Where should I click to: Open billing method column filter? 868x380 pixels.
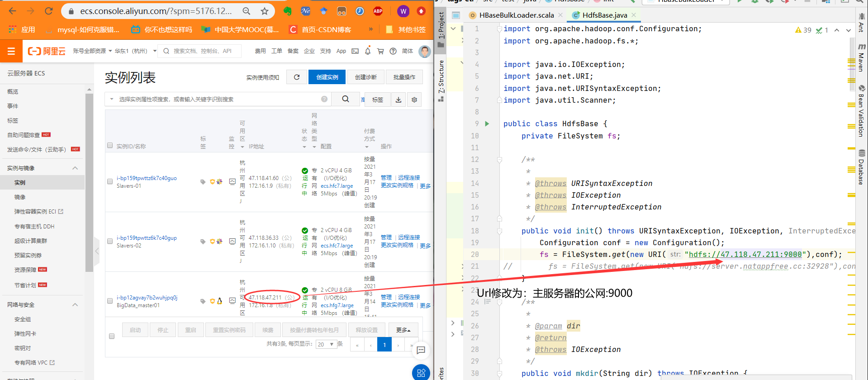point(366,147)
